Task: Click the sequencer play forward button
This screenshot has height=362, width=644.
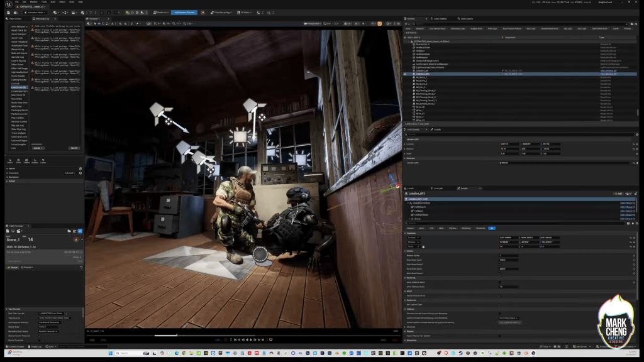Action: pos(251,340)
